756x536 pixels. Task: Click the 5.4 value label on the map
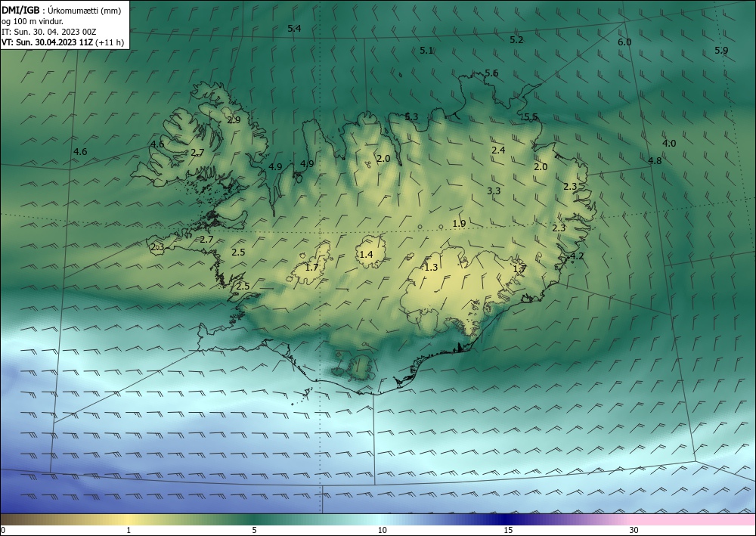click(294, 29)
